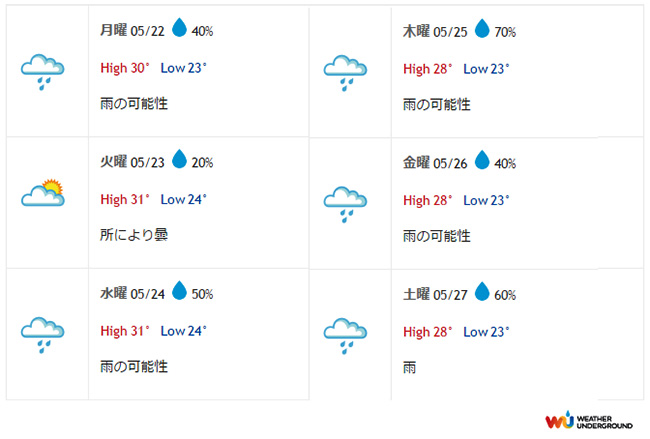Click the 雨 description for 土曜 05/27
The height and width of the screenshot is (439, 650).
[409, 367]
